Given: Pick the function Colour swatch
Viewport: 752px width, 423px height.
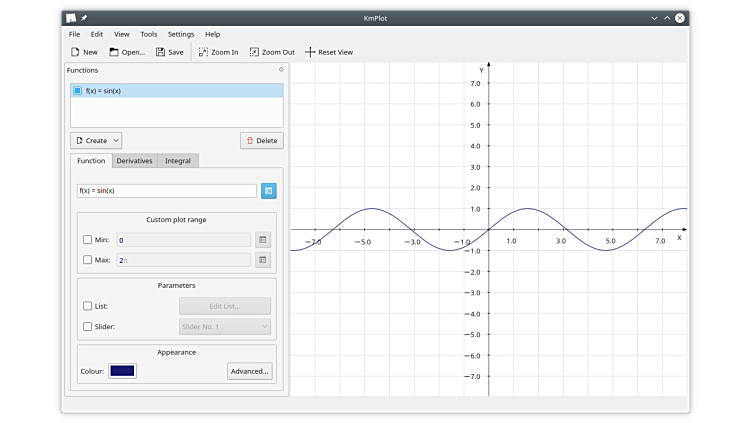Looking at the screenshot, I should coord(122,371).
